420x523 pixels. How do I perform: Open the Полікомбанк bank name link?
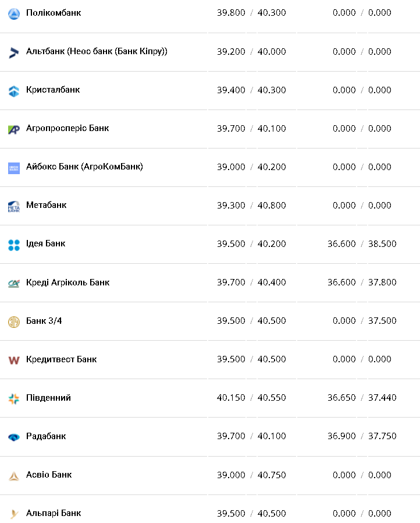[54, 13]
